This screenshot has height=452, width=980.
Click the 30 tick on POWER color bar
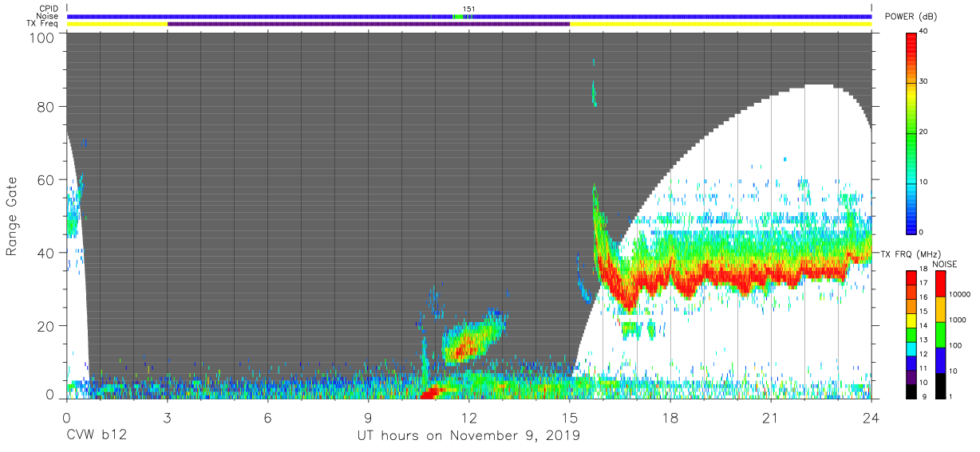click(x=925, y=82)
